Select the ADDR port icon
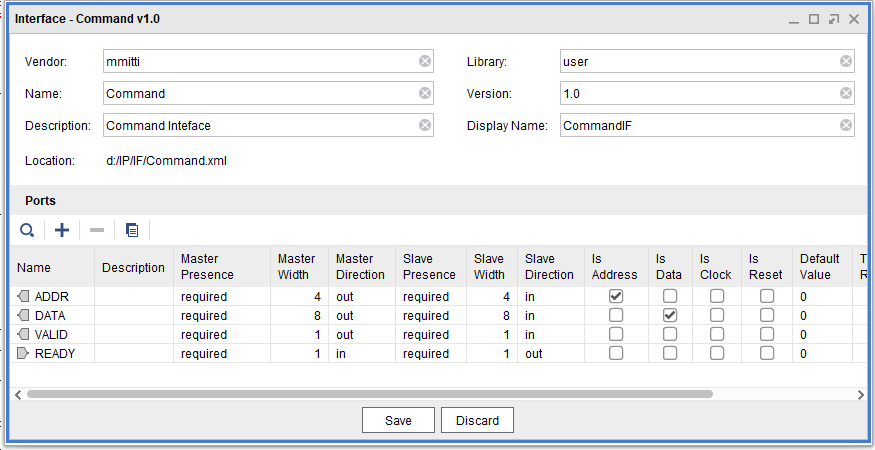Viewport: 875px width, 450px height. click(x=23, y=296)
